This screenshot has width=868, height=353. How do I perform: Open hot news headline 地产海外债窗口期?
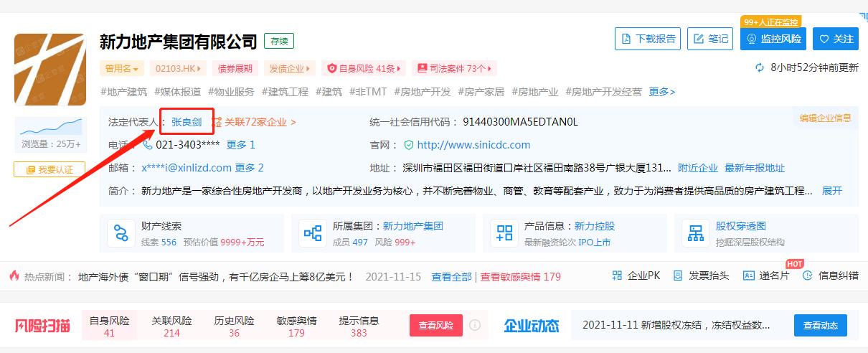[217, 276]
